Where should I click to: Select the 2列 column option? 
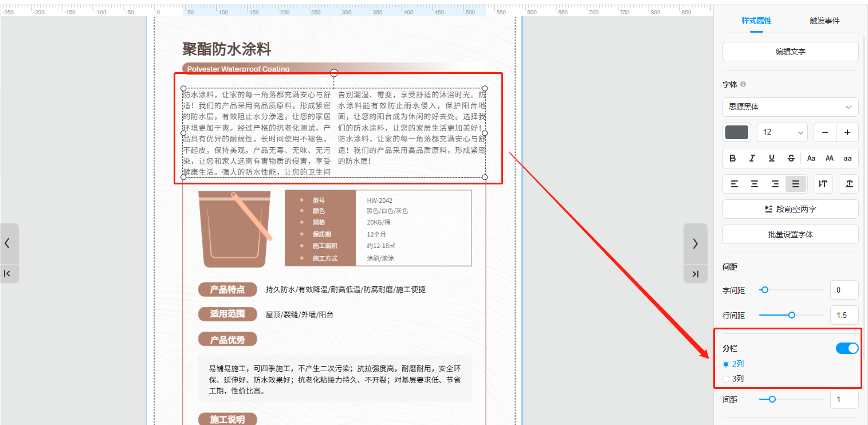tap(726, 364)
